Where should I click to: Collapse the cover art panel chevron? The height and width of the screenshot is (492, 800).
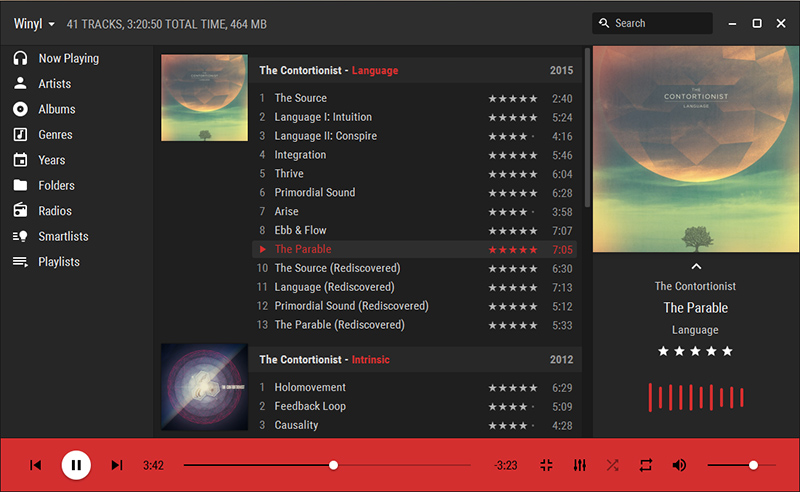click(696, 266)
